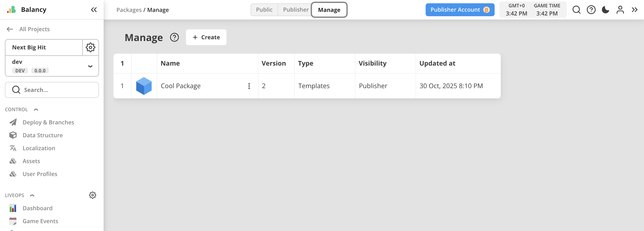Click the help question mark icon in header
This screenshot has width=644, height=231.
pyautogui.click(x=591, y=10)
